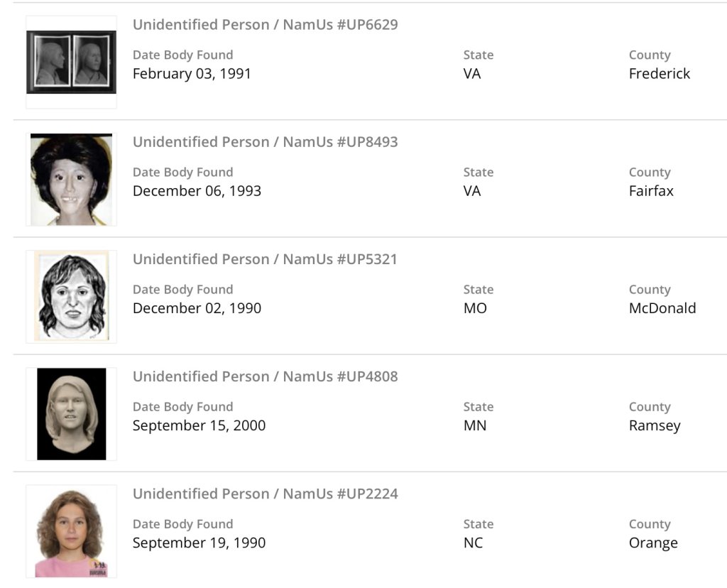Open the thumbnail for case #UP6629
This screenshot has width=727, height=588.
(71, 62)
